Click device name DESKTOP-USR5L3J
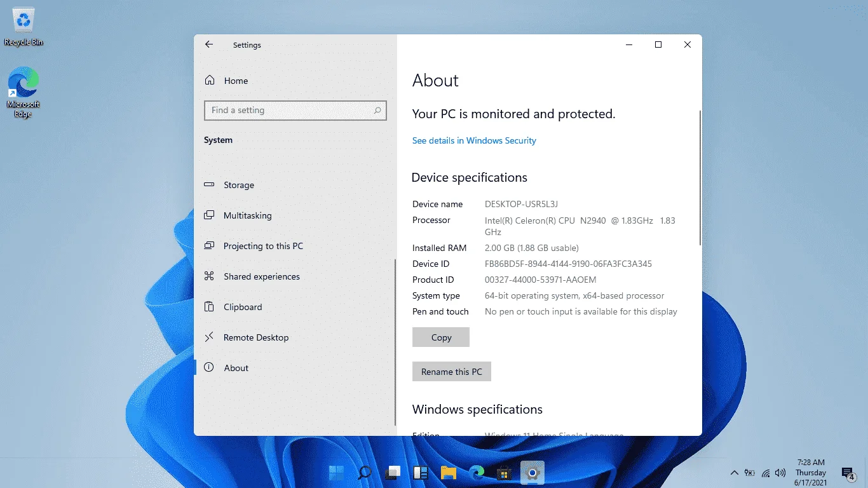 pos(521,204)
